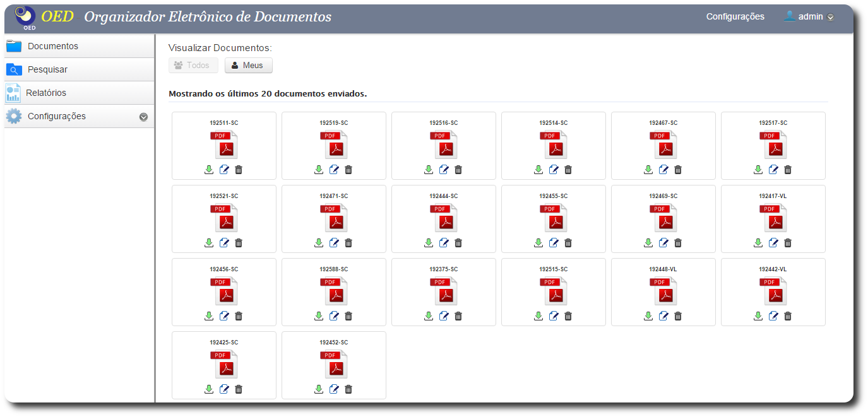The height and width of the screenshot is (417, 868).
Task: Edit document 192511-SC
Action: (x=224, y=170)
